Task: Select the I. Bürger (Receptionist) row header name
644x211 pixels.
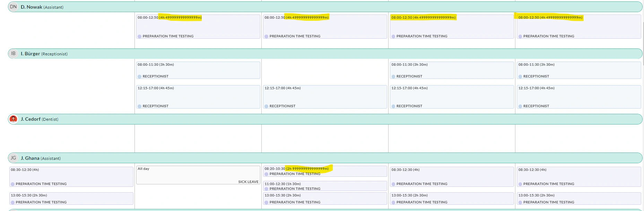Action: pos(44,54)
